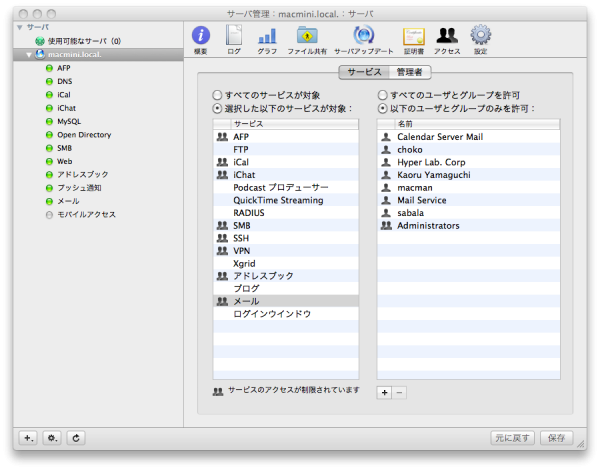The width and height of the screenshot is (600, 470).
Task: Select Hyper Lab. Corp user
Action: pos(468,162)
